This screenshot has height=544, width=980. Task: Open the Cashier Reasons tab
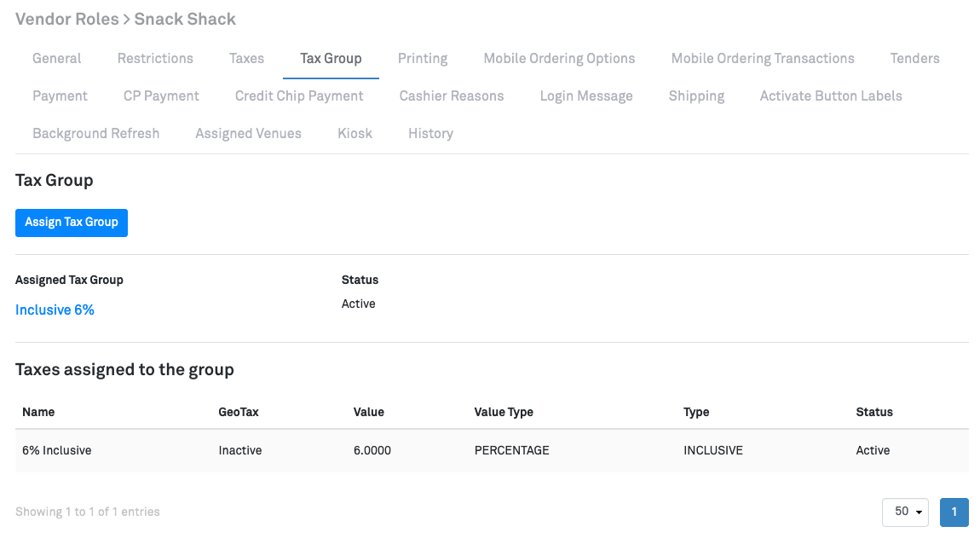click(x=452, y=96)
